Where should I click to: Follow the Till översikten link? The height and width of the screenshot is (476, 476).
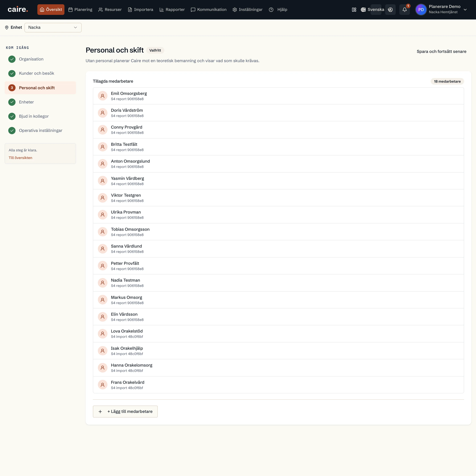[20, 158]
